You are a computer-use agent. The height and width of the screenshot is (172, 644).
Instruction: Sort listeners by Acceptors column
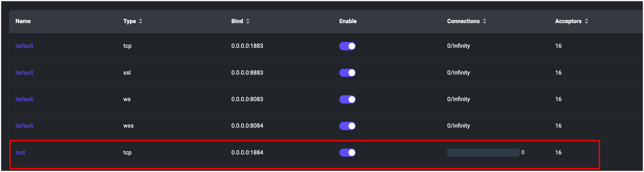coord(586,21)
